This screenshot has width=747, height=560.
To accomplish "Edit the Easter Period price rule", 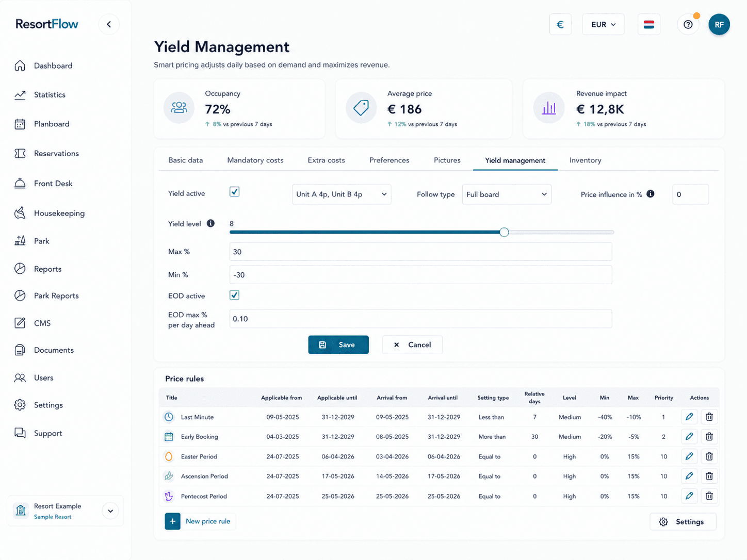I will 689,456.
